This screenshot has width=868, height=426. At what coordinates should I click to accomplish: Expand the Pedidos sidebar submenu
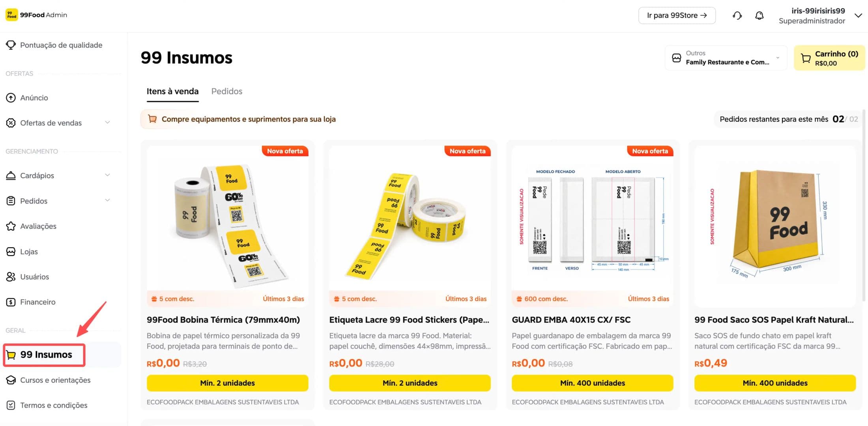point(107,201)
